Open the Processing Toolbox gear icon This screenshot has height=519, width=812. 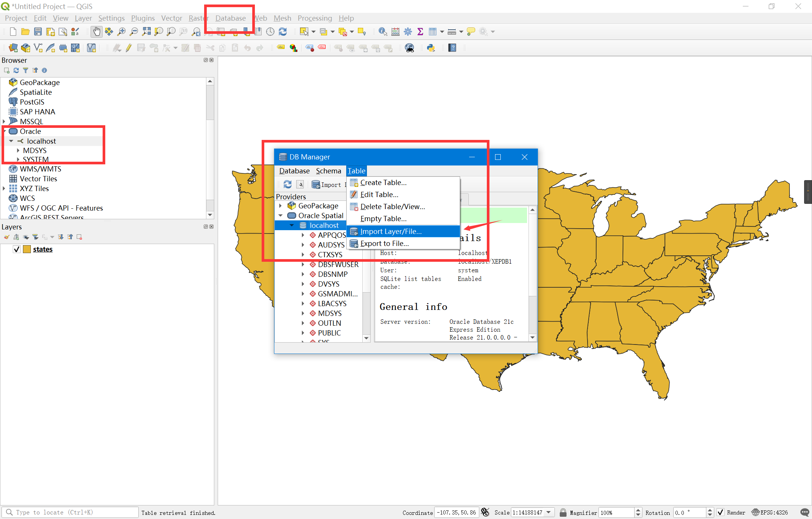point(408,32)
